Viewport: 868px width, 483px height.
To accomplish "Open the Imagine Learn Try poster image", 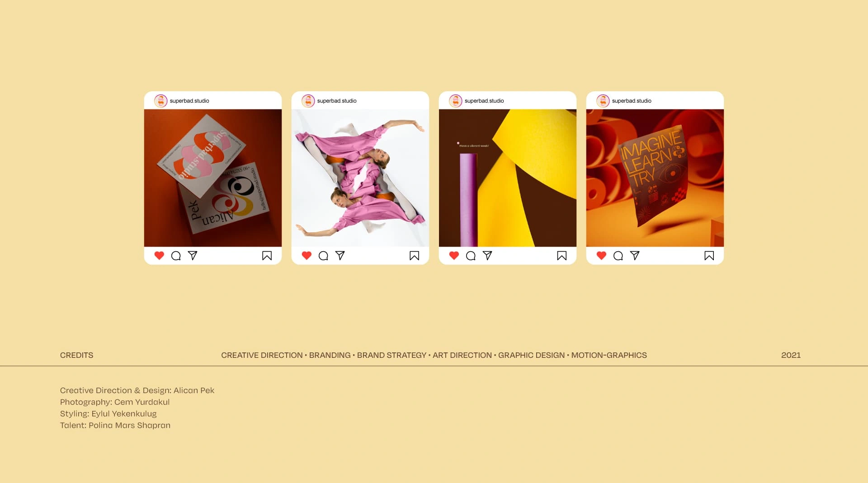I will point(655,178).
